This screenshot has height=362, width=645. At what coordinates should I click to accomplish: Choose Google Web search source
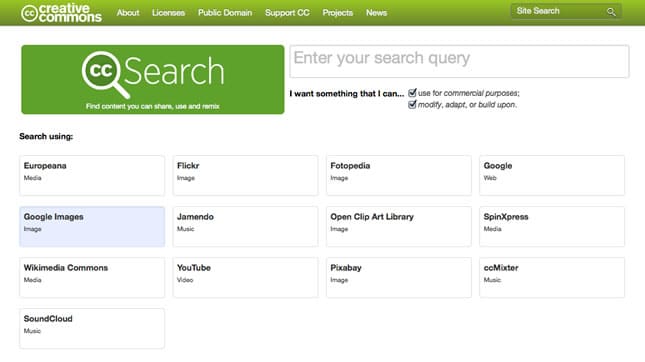click(x=552, y=175)
